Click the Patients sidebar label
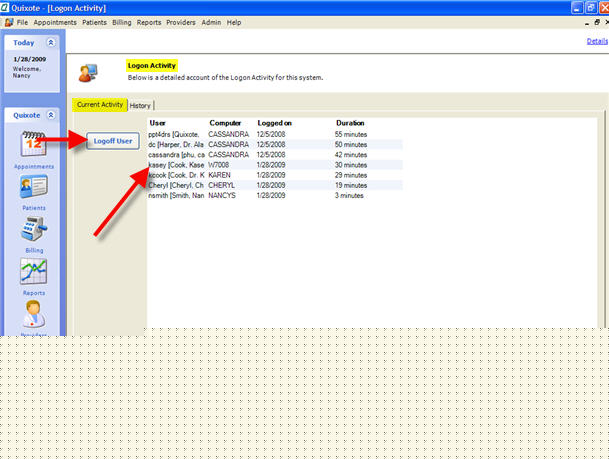This screenshot has width=609, height=459. pyautogui.click(x=34, y=208)
